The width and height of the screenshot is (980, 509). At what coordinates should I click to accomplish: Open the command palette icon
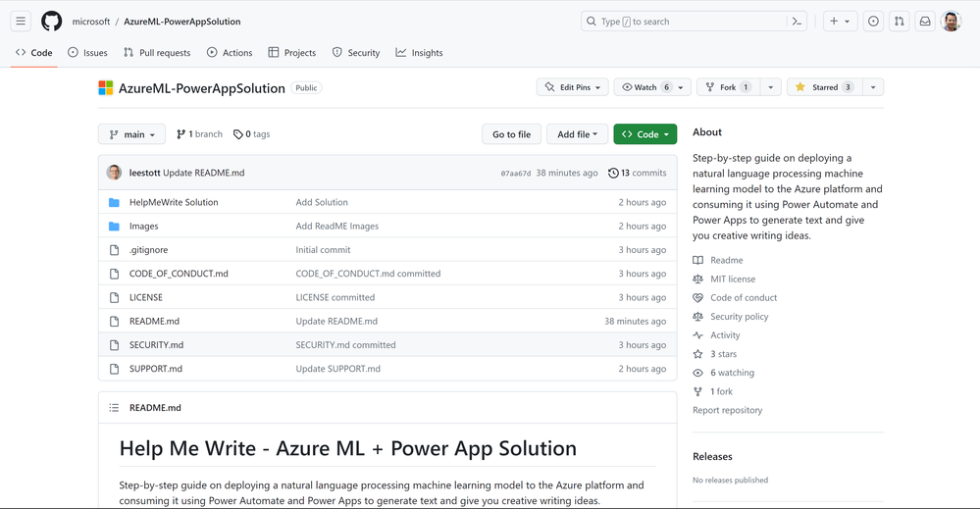pyautogui.click(x=797, y=22)
